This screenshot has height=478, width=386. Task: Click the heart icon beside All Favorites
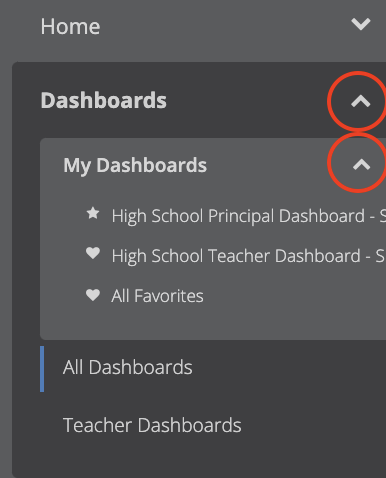coord(93,295)
